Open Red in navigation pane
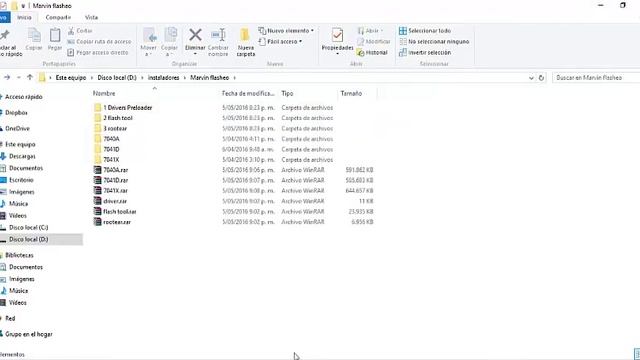Screen dimensions: 640x360 [x=10, y=318]
